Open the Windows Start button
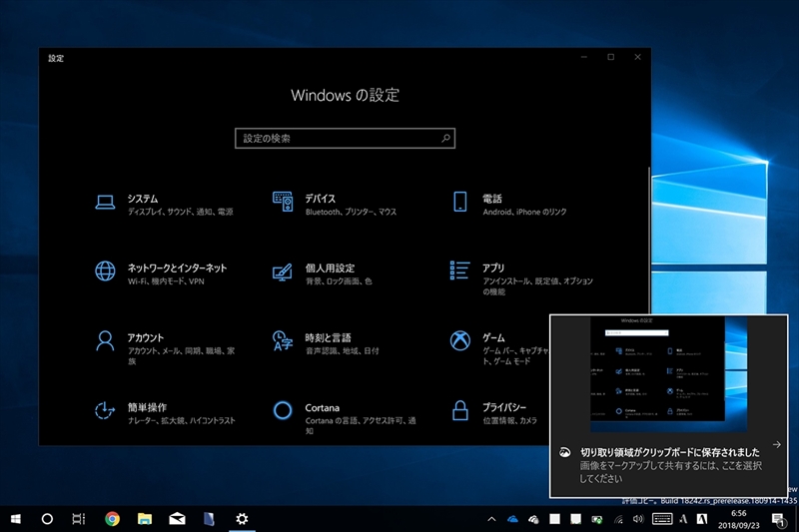Image resolution: width=799 pixels, height=532 pixels. click(15, 519)
